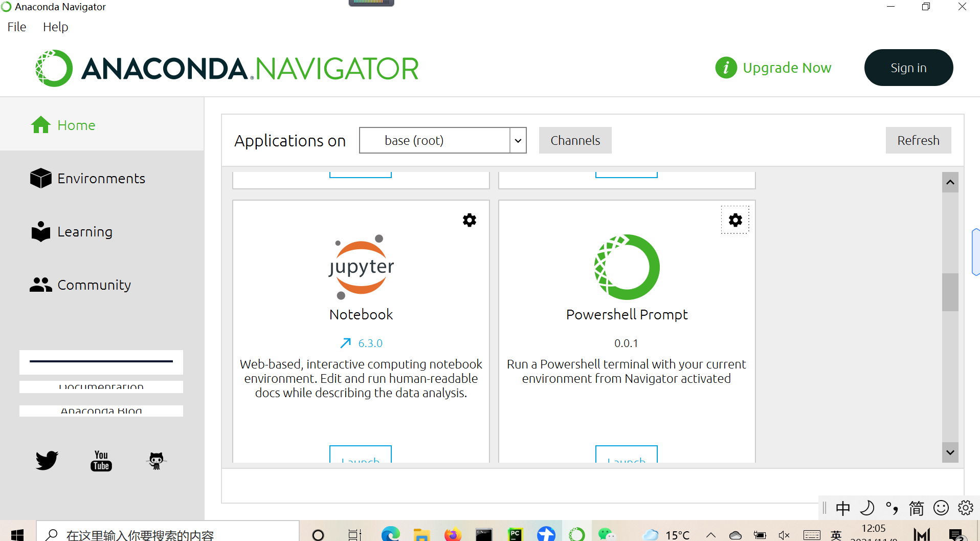Refresh the applications list

click(919, 140)
